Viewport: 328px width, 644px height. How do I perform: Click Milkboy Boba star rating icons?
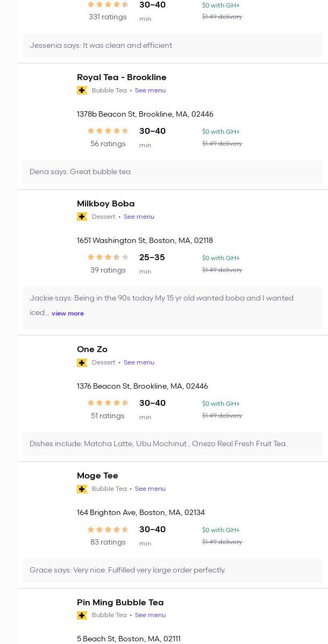click(108, 257)
